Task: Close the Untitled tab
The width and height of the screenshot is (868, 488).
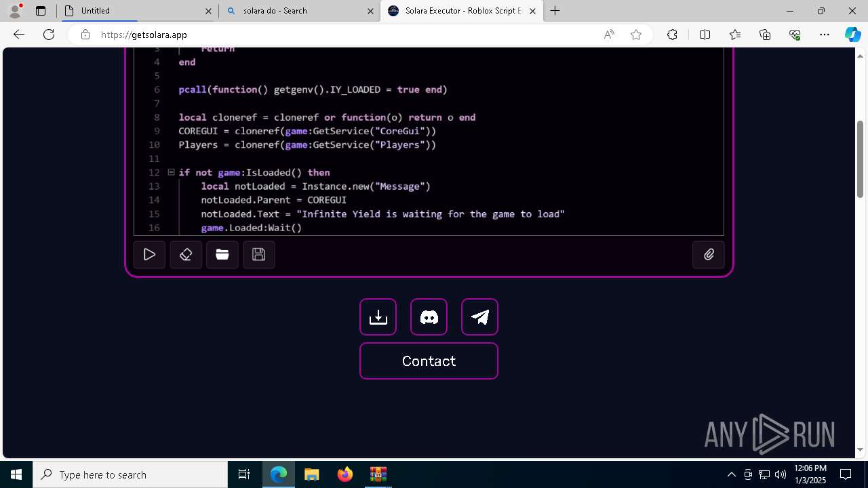Action: [209, 11]
